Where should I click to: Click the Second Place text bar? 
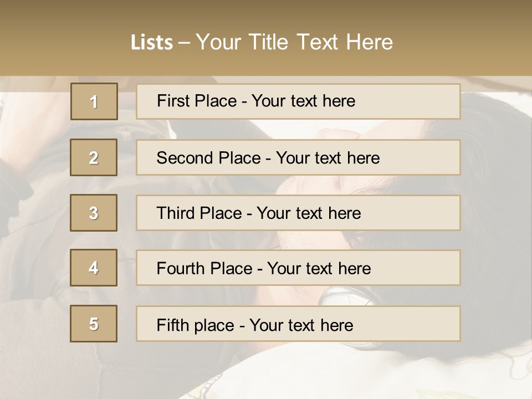tap(298, 157)
